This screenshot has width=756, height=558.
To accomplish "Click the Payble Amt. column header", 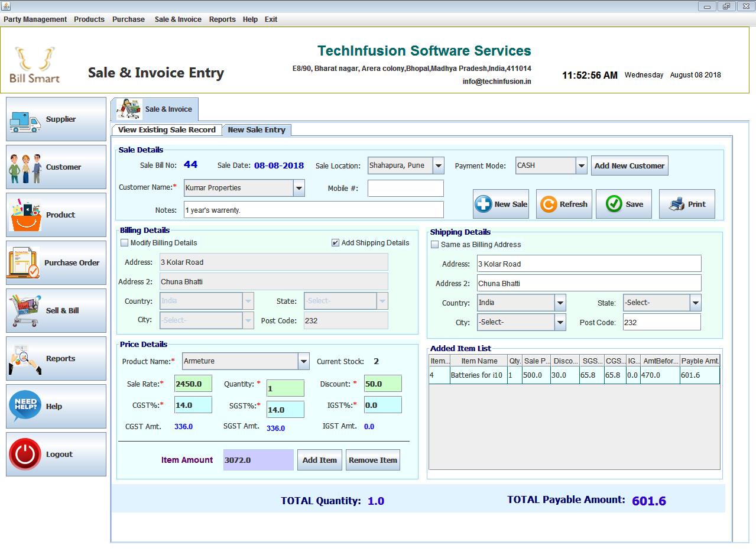I will point(700,361).
